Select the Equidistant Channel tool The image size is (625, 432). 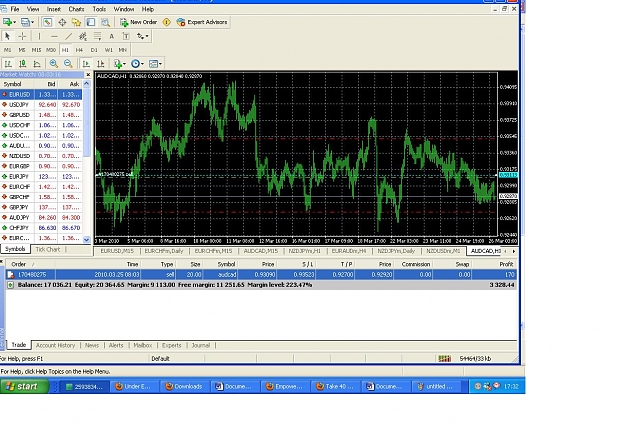pyautogui.click(x=83, y=36)
